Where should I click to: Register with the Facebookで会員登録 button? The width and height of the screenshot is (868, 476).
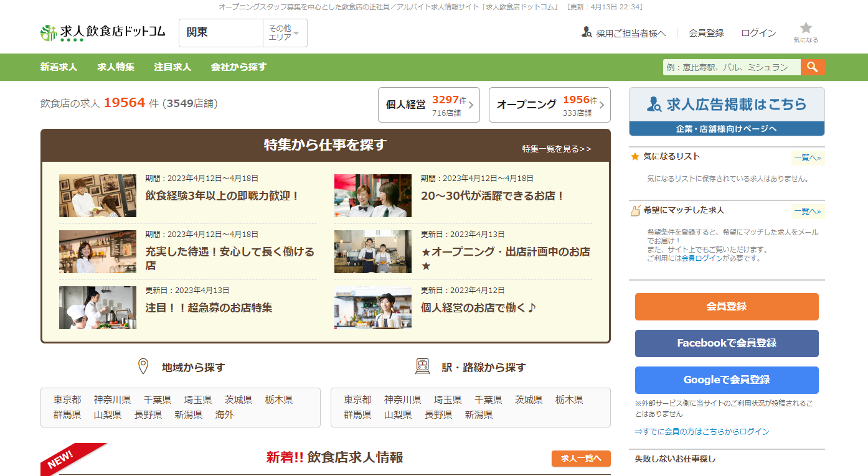click(726, 343)
